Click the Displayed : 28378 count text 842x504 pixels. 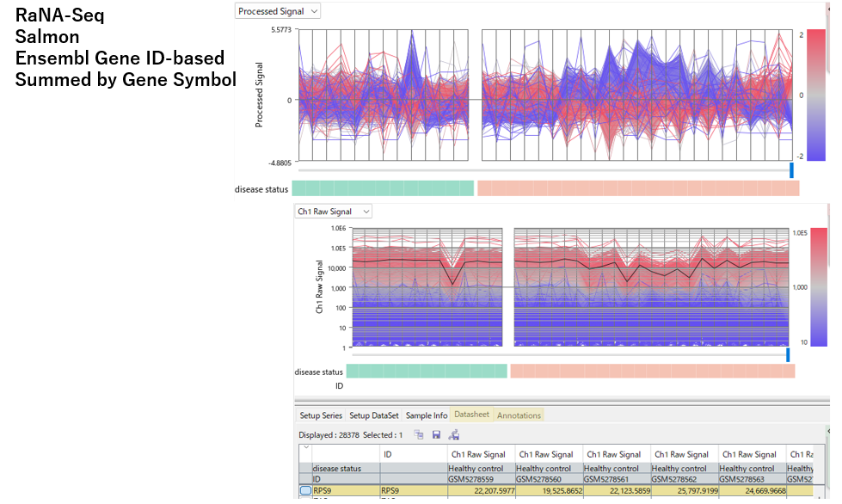[329, 434]
